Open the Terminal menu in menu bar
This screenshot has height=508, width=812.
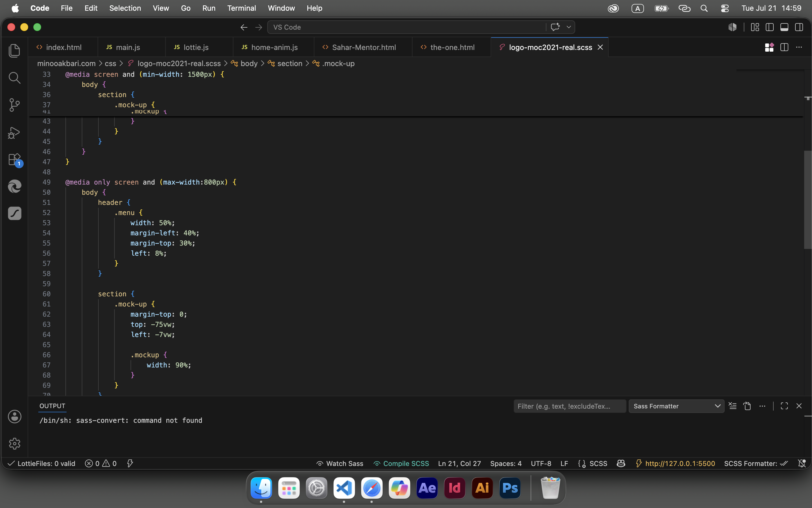point(241,8)
